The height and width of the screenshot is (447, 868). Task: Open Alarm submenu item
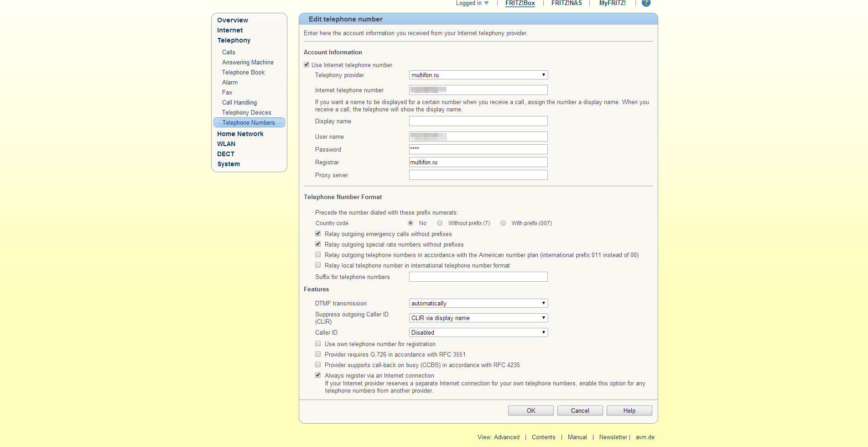coord(230,82)
